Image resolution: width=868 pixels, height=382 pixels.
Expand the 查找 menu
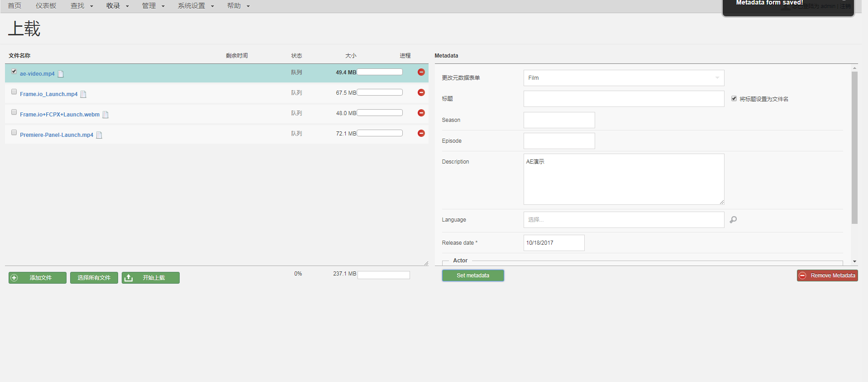[x=82, y=6]
